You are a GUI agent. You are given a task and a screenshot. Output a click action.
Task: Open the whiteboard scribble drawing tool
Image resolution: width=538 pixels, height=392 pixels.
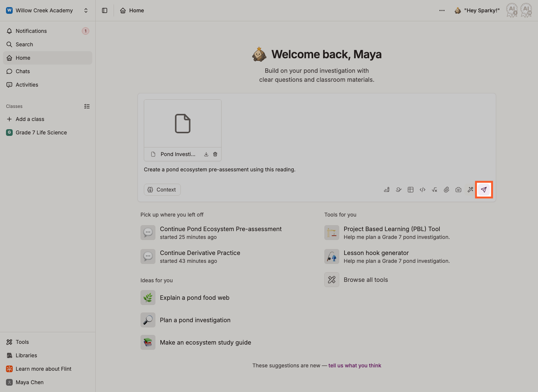(399, 190)
